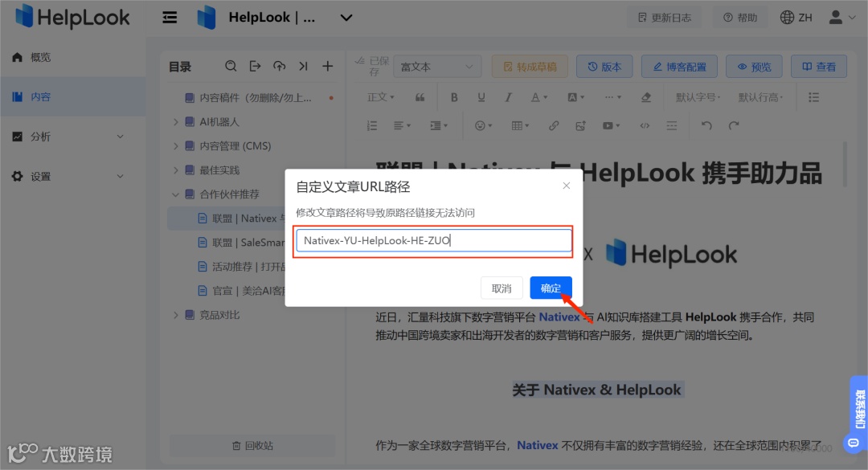Click the cloud upload icon above the tree
The height and width of the screenshot is (470, 868).
point(281,66)
